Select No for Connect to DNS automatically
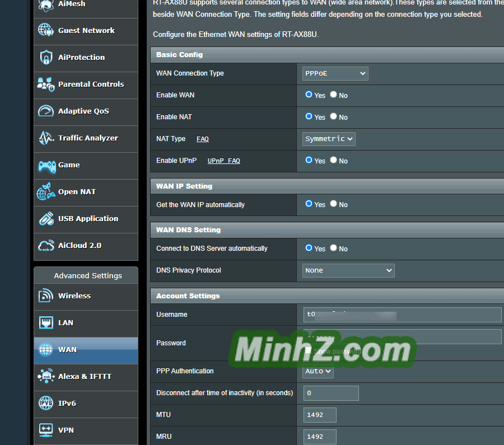Screen dimensions: 504x445 (333, 248)
